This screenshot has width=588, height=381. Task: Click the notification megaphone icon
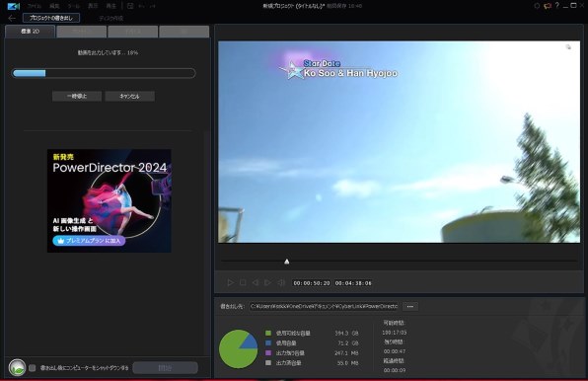pyautogui.click(x=548, y=6)
